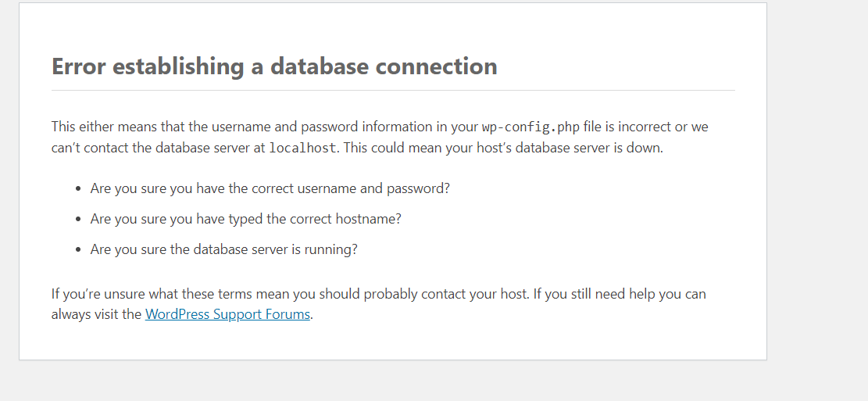The height and width of the screenshot is (401, 868).
Task: Click the localhost code text
Action: (x=303, y=148)
